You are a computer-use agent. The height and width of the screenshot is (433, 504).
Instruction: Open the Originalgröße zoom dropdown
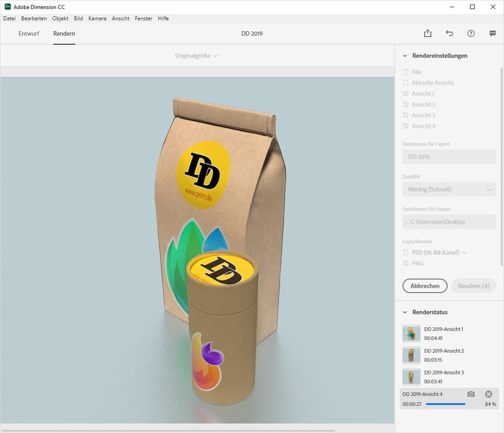tap(196, 56)
